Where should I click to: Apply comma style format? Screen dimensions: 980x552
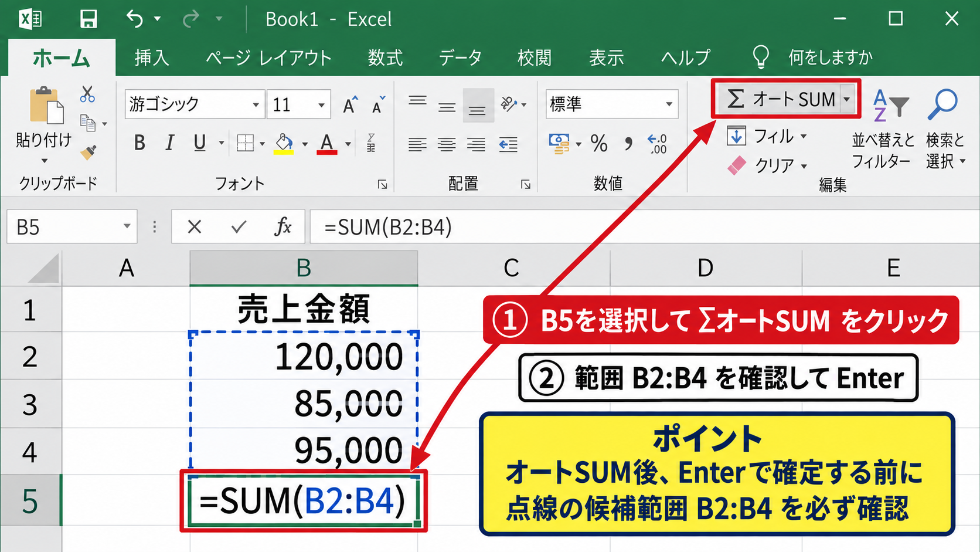click(x=628, y=143)
